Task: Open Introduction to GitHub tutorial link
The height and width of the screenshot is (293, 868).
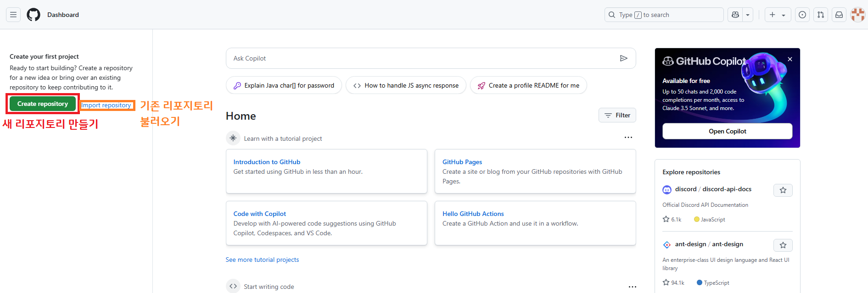Action: 267,162
